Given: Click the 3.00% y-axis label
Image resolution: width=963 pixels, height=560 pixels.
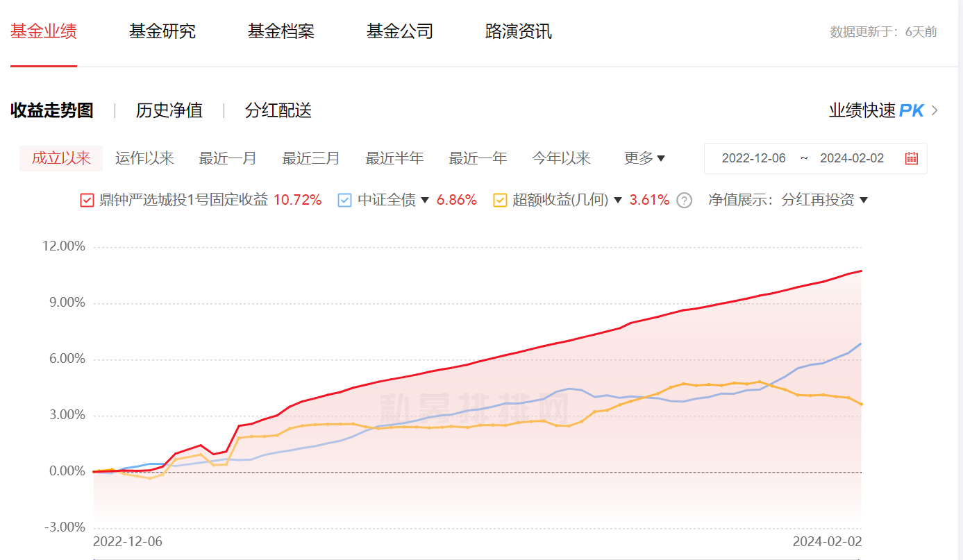Looking at the screenshot, I should 67,416.
